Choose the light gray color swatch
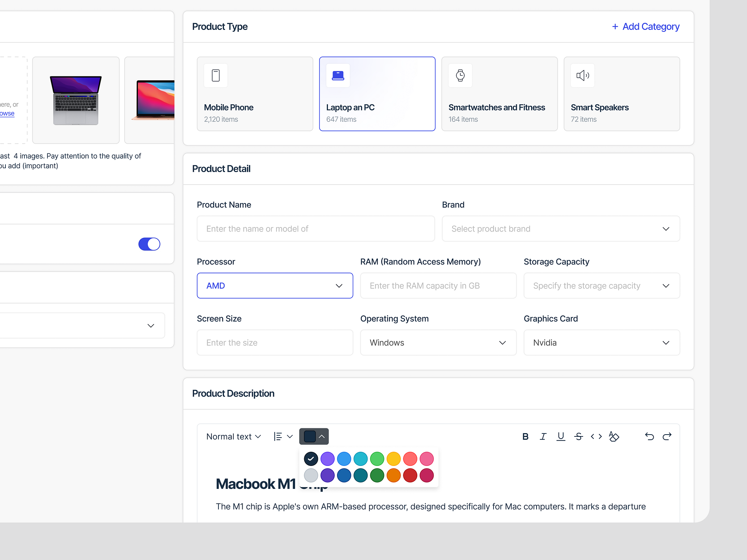Viewport: 747px width, 560px height. 311,475
